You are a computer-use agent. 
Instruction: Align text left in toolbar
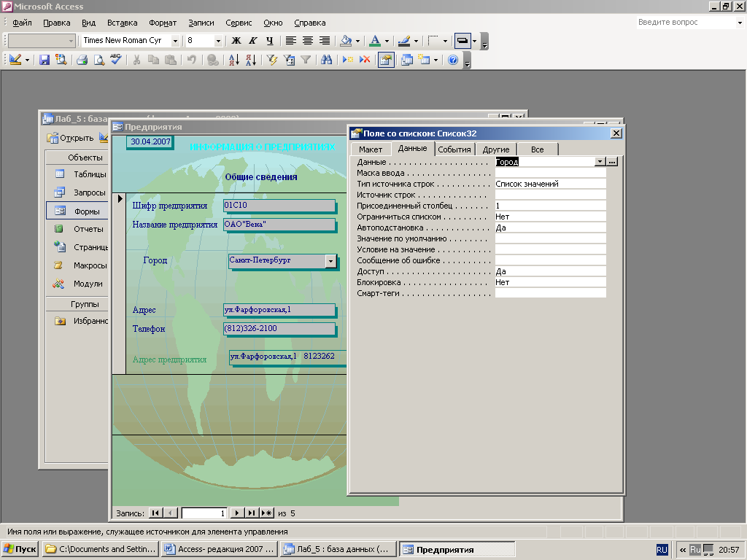click(x=290, y=41)
